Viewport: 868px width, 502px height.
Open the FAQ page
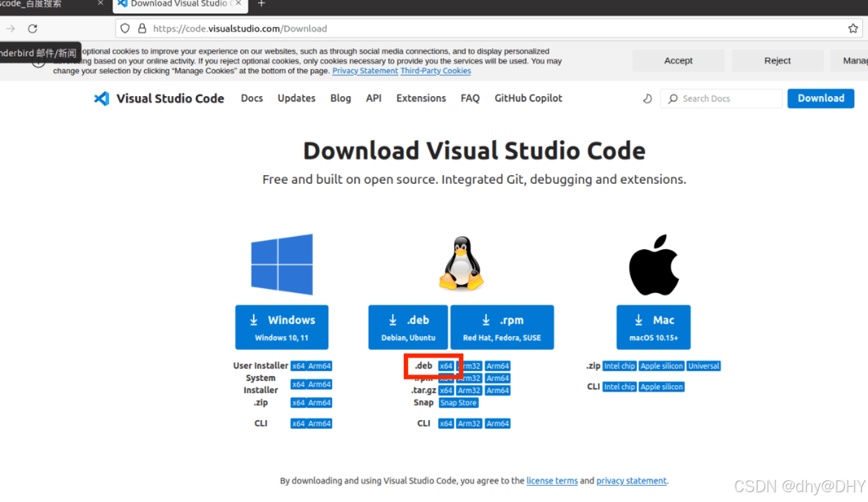point(470,98)
